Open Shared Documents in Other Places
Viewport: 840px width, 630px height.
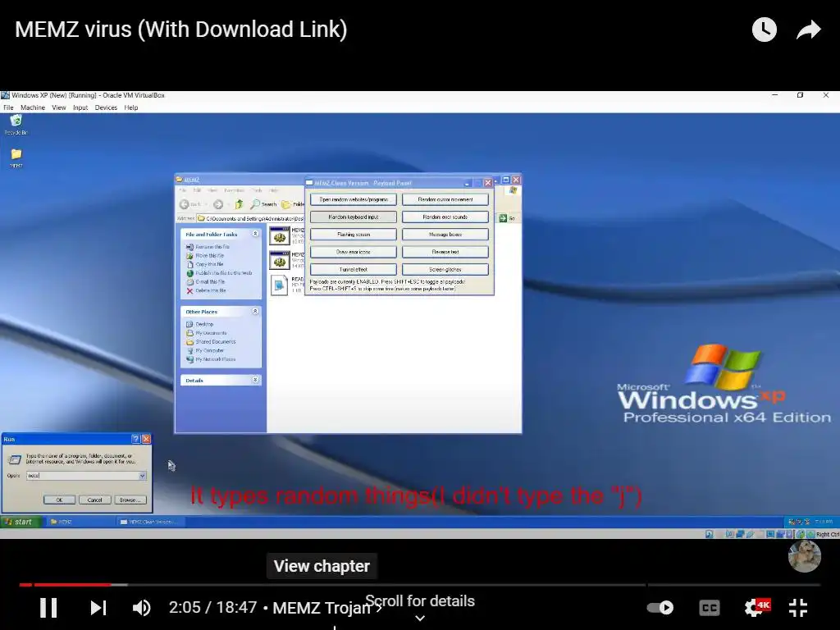[x=211, y=341]
